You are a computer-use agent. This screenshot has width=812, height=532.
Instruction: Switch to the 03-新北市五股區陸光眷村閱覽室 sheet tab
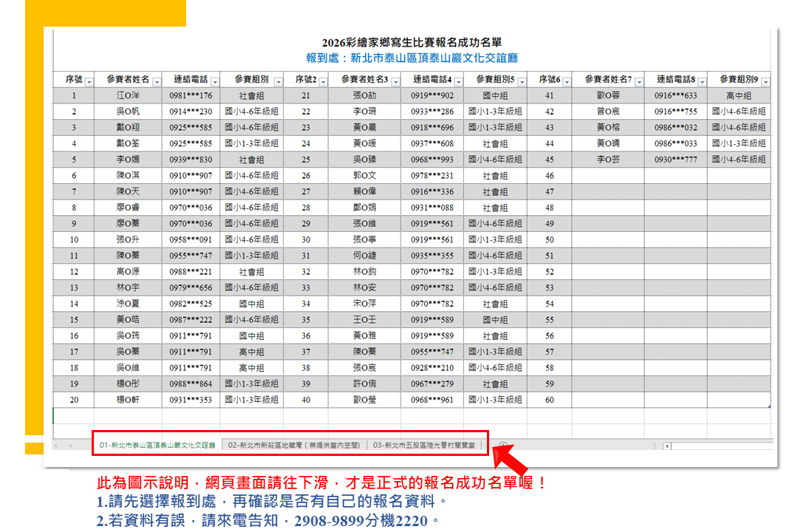point(427,446)
